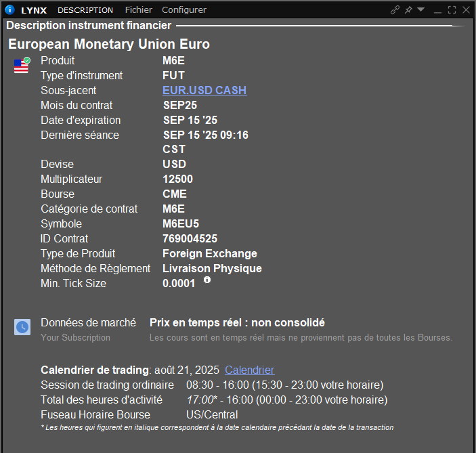The height and width of the screenshot is (453, 476).
Task: Maximize the description window
Action: [452, 9]
